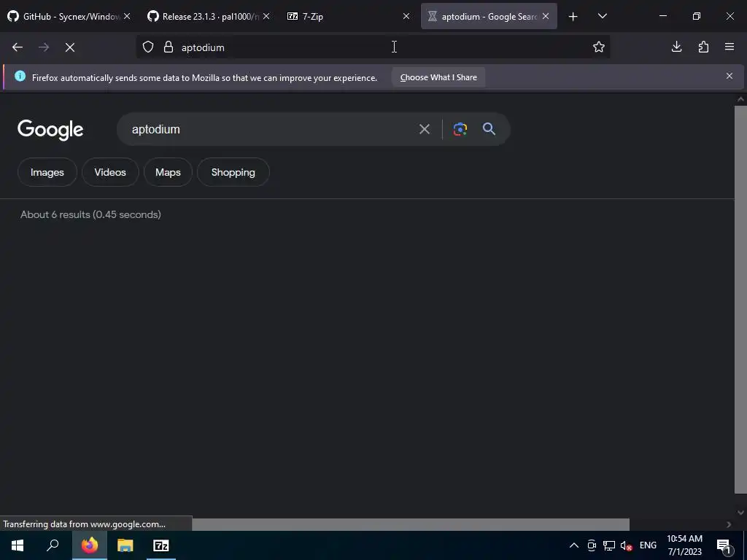The image size is (747, 560).
Task: Open the clock and calendar flyout
Action: 684,545
